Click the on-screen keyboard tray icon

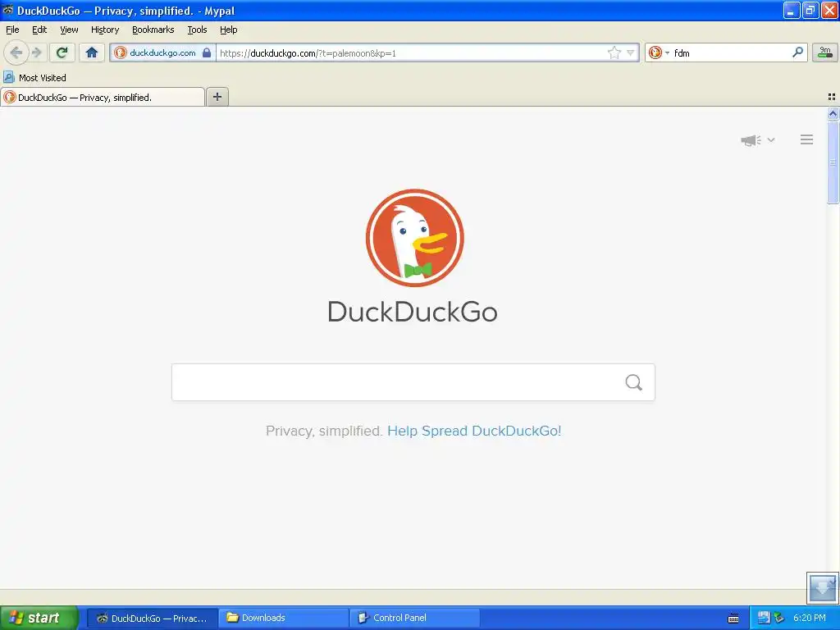click(x=733, y=619)
